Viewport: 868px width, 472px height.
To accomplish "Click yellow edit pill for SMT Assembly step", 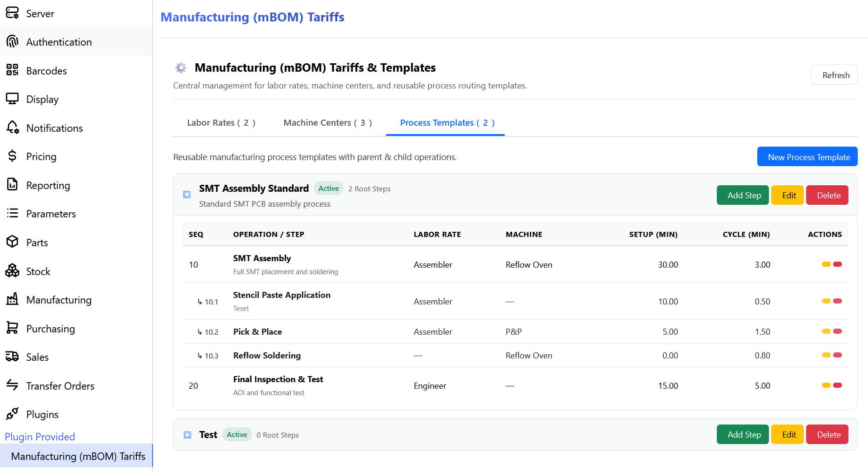I will (826, 264).
